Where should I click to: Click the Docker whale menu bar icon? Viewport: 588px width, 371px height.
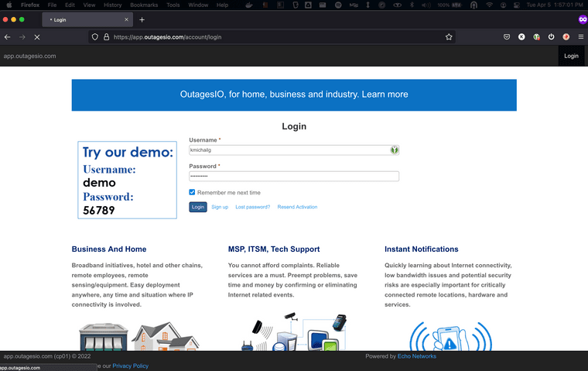pos(248,5)
